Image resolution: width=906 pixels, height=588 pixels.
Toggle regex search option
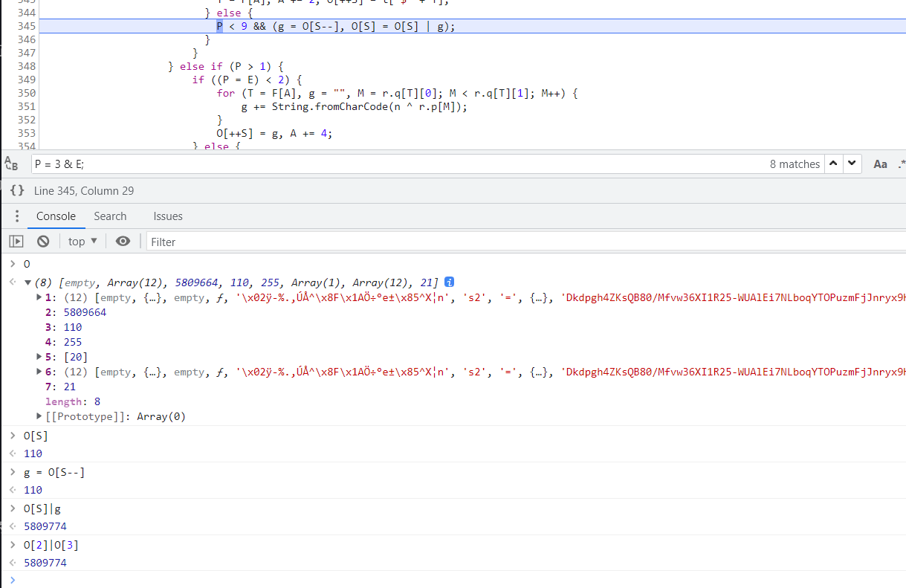901,164
